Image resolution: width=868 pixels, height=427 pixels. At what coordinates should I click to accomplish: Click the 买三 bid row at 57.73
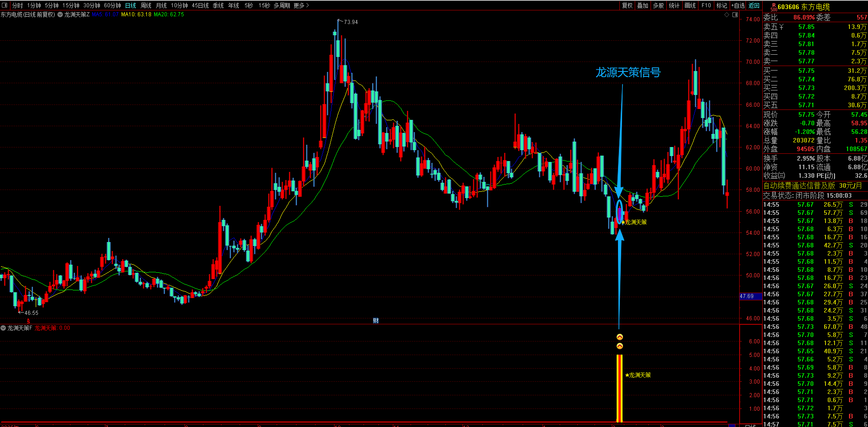tap(815, 88)
